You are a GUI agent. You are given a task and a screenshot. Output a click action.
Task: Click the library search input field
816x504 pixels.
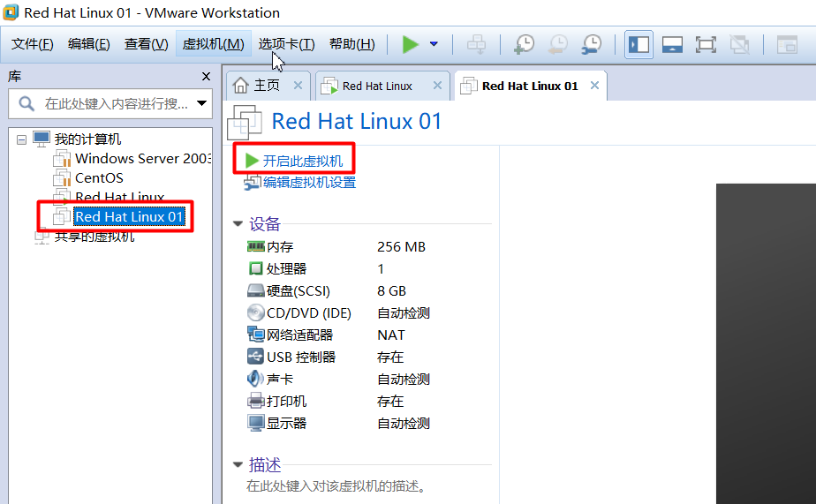coord(110,103)
